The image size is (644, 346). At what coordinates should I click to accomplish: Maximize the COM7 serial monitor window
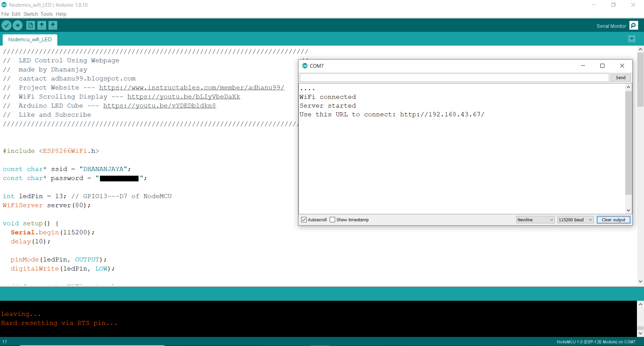pyautogui.click(x=602, y=66)
